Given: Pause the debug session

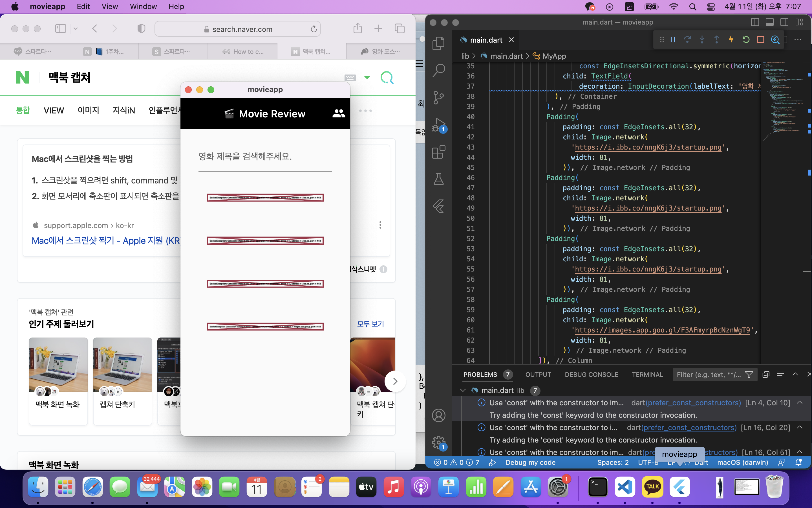Looking at the screenshot, I should 673,40.
